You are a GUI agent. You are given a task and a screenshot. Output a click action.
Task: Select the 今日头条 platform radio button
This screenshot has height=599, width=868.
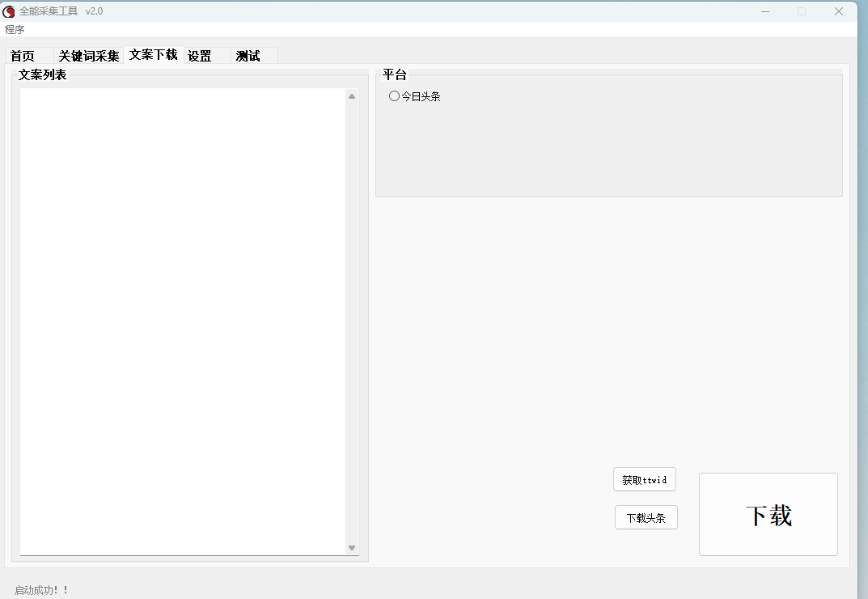(x=395, y=96)
